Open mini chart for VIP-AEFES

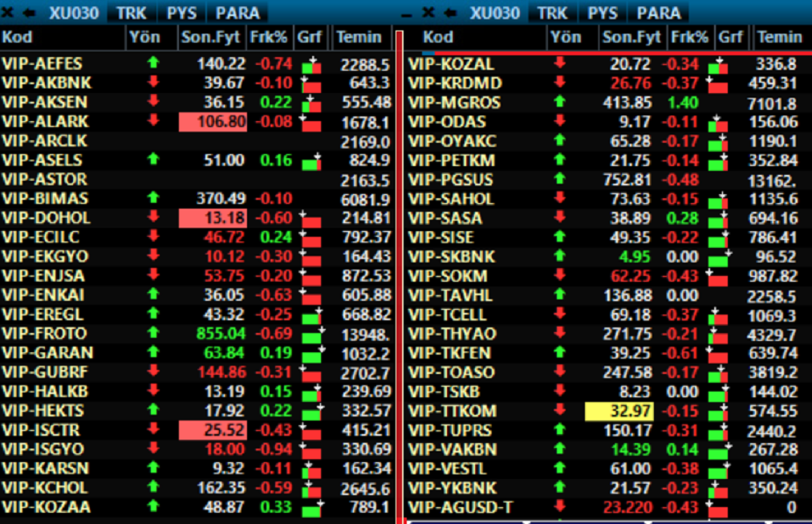pos(312,66)
